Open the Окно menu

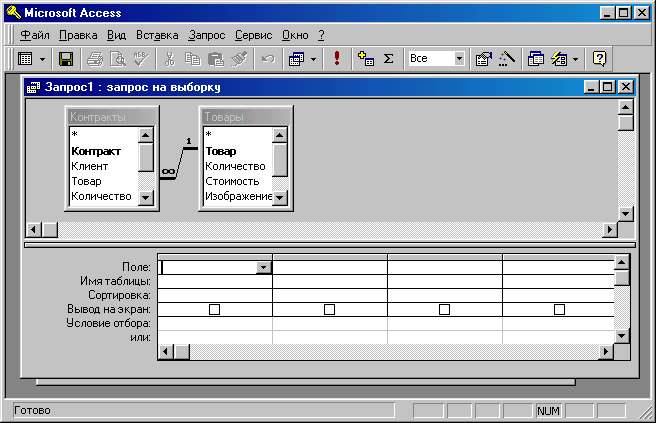[295, 35]
